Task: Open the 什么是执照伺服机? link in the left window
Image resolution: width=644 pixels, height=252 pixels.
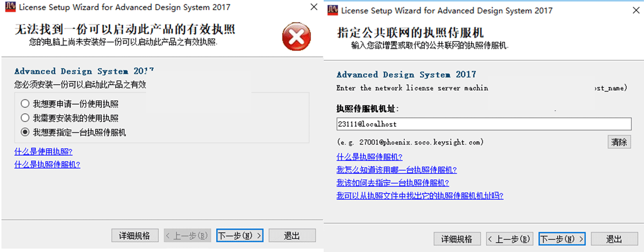Action: point(47,165)
